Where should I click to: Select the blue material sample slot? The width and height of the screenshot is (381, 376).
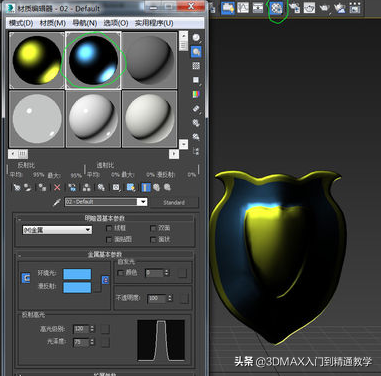[93, 60]
